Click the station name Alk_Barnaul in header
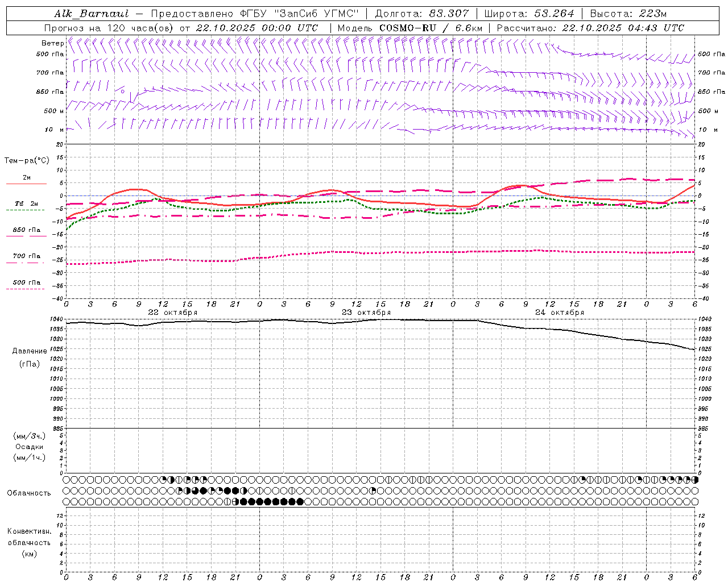 click(92, 14)
